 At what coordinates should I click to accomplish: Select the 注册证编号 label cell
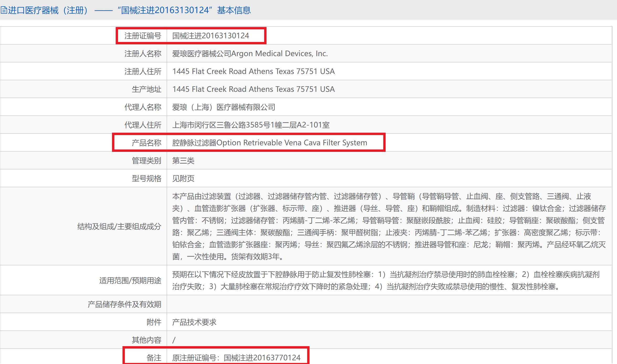click(143, 36)
